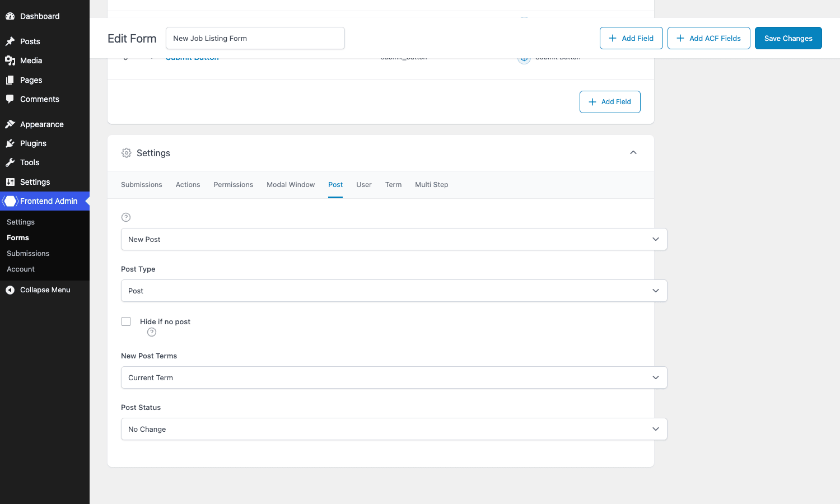Click Add ACF Fields button

tap(709, 38)
